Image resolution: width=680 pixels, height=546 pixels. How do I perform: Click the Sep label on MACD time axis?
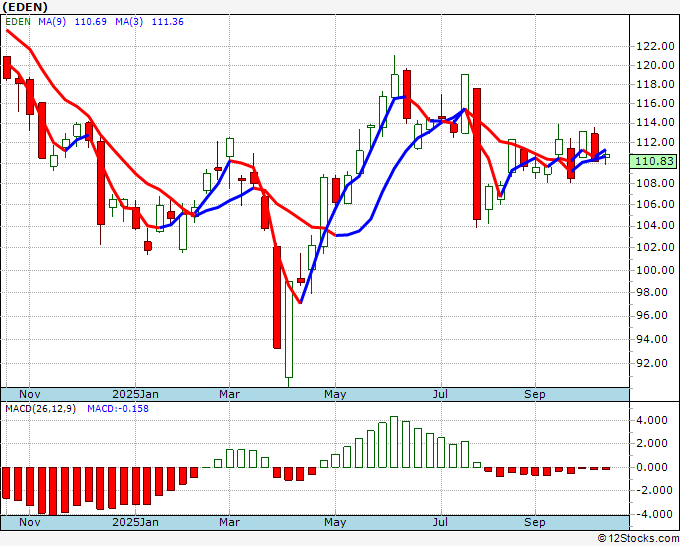(535, 522)
